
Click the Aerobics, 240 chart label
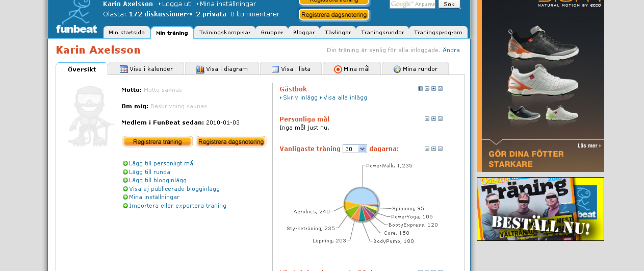(x=312, y=211)
